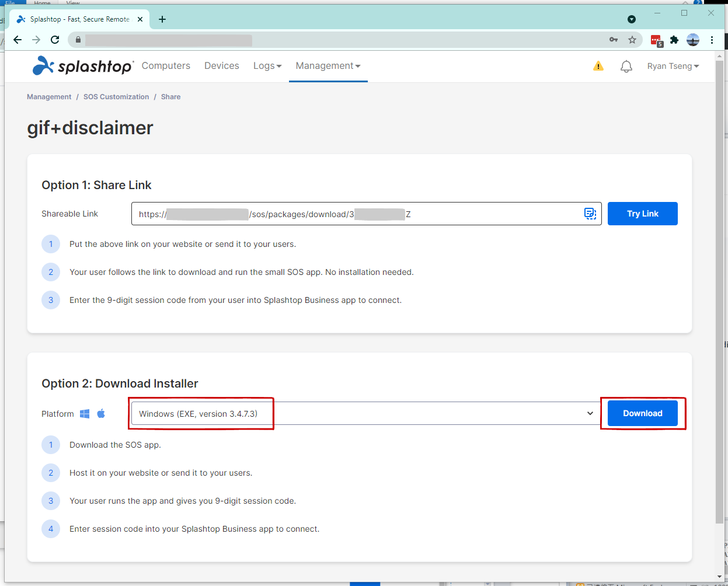Viewport: 728px width, 586px height.
Task: Click the 'Your user runs the app' step
Action: tap(183, 501)
